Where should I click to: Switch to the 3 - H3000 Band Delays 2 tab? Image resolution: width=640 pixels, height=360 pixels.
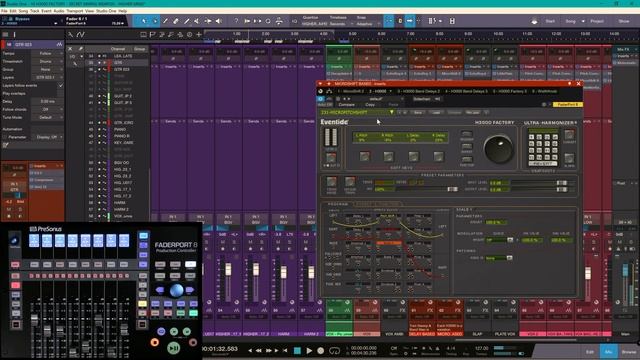click(419, 91)
